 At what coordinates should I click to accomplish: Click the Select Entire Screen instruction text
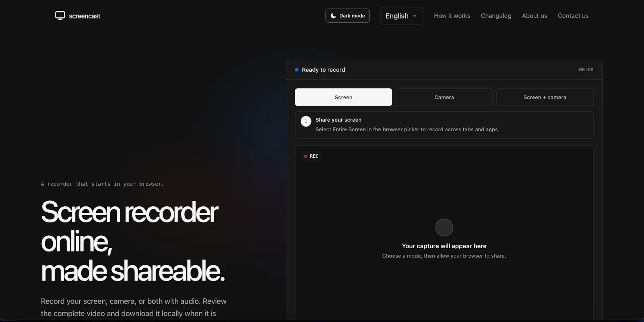(407, 129)
